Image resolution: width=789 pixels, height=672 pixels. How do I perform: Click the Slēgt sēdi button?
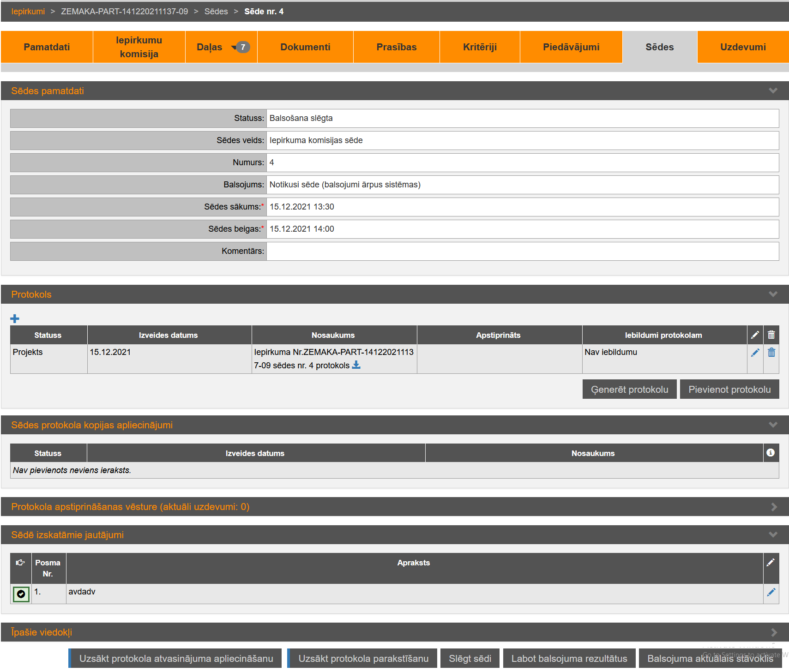[470, 659]
